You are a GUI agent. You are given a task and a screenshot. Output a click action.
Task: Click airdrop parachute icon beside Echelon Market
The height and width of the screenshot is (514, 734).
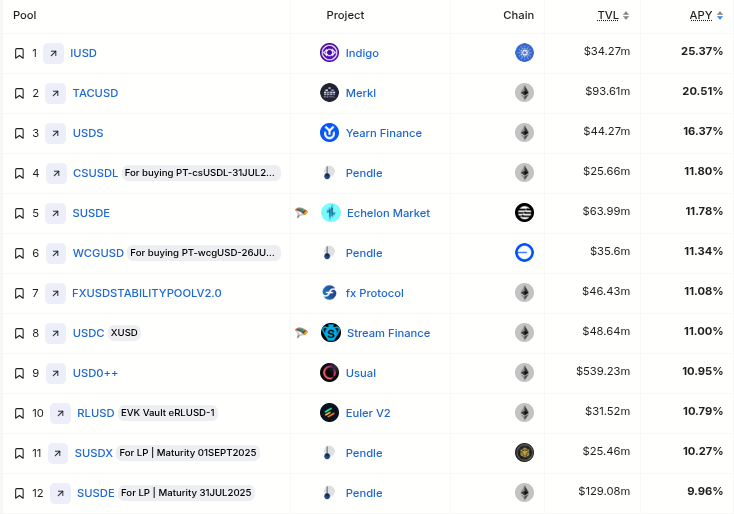tap(301, 213)
